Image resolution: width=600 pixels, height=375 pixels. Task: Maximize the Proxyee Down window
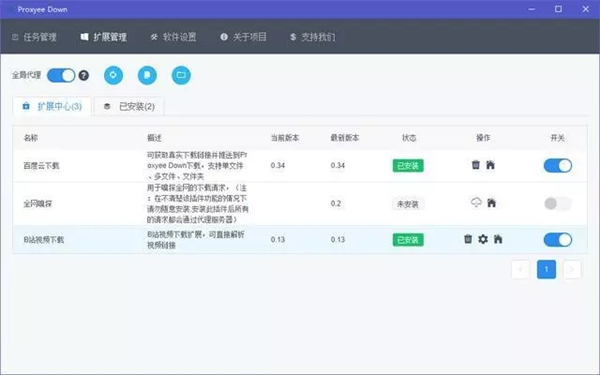tap(558, 9)
